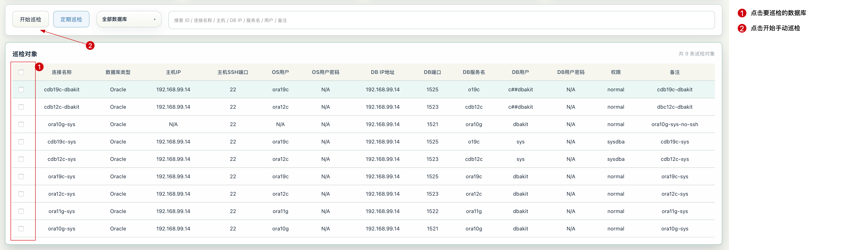This screenshot has height=250, width=868.
Task: Enable the ora11g-sys row checkbox
Action: click(x=21, y=211)
